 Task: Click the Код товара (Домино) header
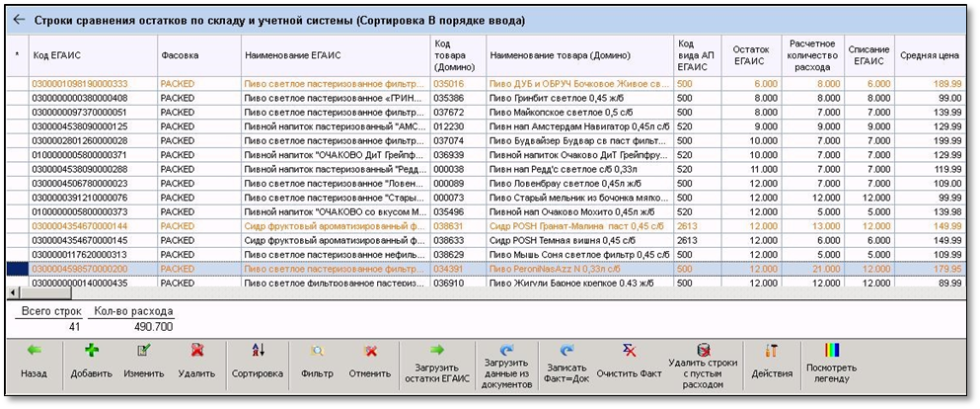[458, 55]
